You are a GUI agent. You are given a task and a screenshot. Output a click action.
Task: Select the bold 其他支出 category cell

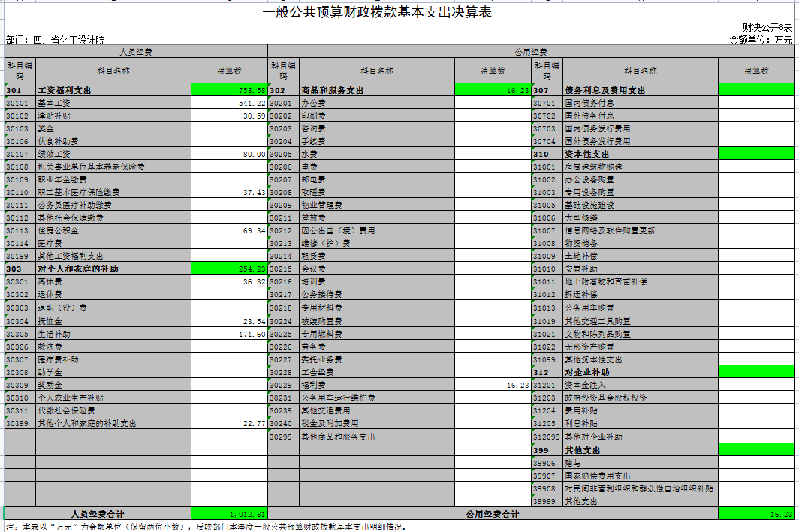click(x=641, y=450)
